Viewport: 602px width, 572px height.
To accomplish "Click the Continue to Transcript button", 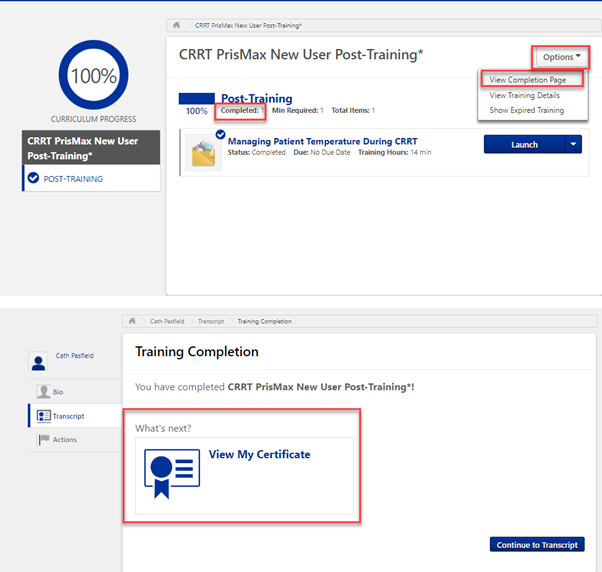I will click(x=537, y=544).
